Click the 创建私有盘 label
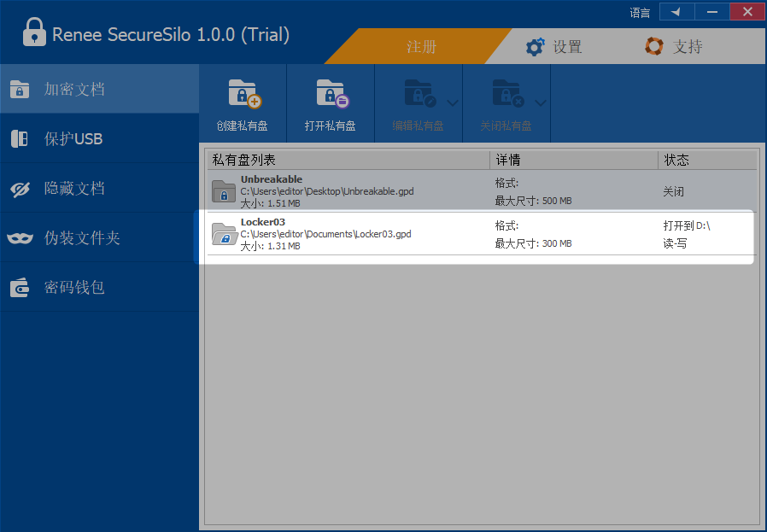767x532 pixels. coord(242,126)
